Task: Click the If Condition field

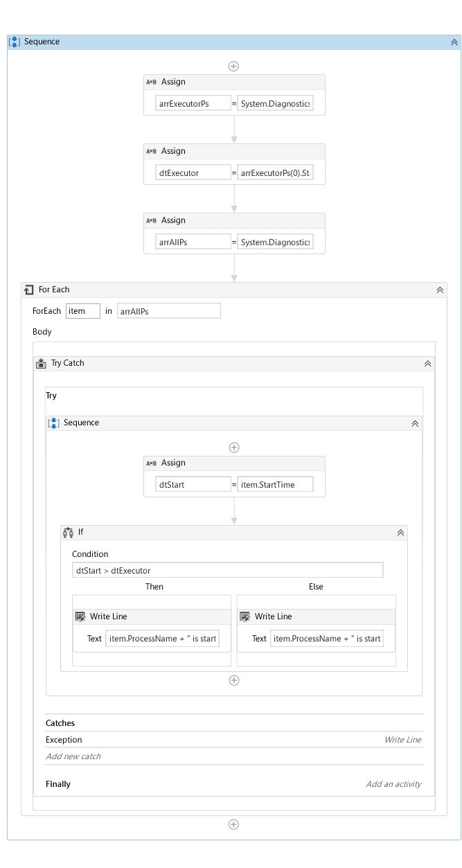Action: (227, 570)
